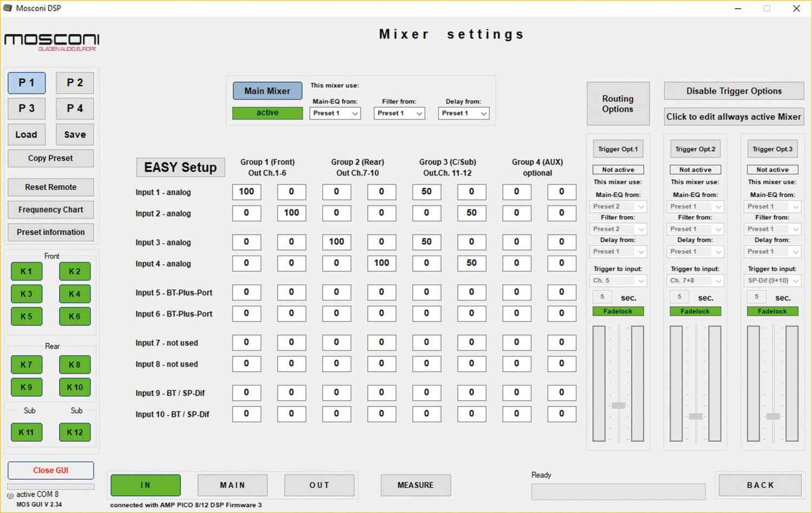Toggle Trigger Opt.3 Not active state
This screenshot has height=513, width=812.
[x=772, y=170]
